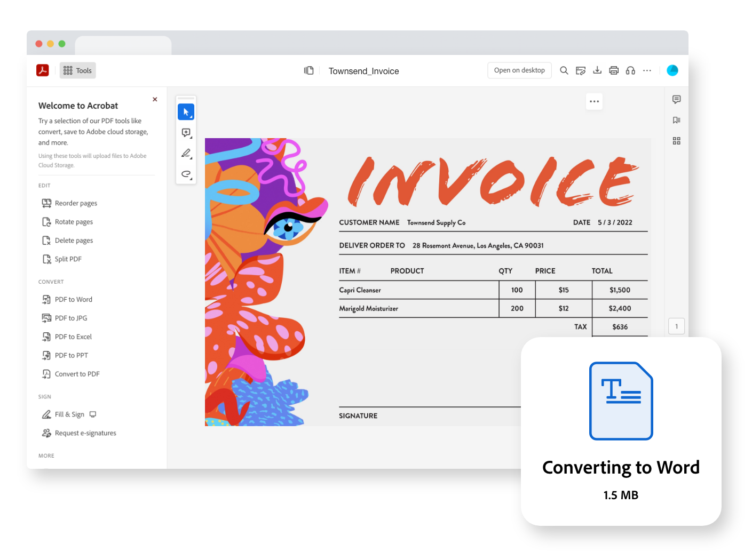Image resolution: width=752 pixels, height=560 pixels.
Task: Start PDF to Word conversion
Action: click(73, 299)
